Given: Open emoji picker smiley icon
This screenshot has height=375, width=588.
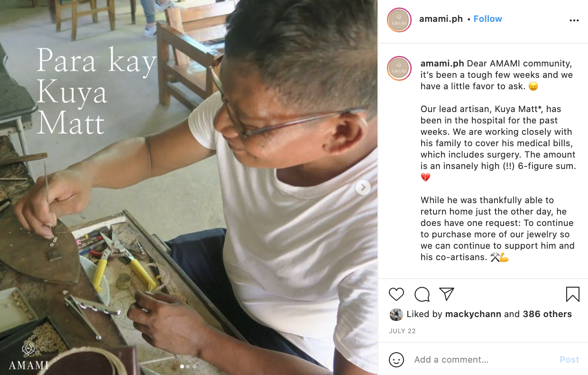Looking at the screenshot, I should pyautogui.click(x=396, y=360).
